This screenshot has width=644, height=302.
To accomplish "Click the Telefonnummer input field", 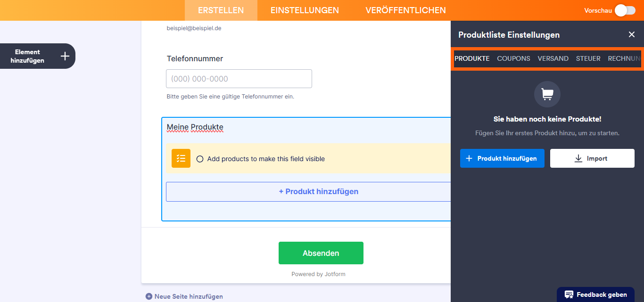I will [x=239, y=78].
